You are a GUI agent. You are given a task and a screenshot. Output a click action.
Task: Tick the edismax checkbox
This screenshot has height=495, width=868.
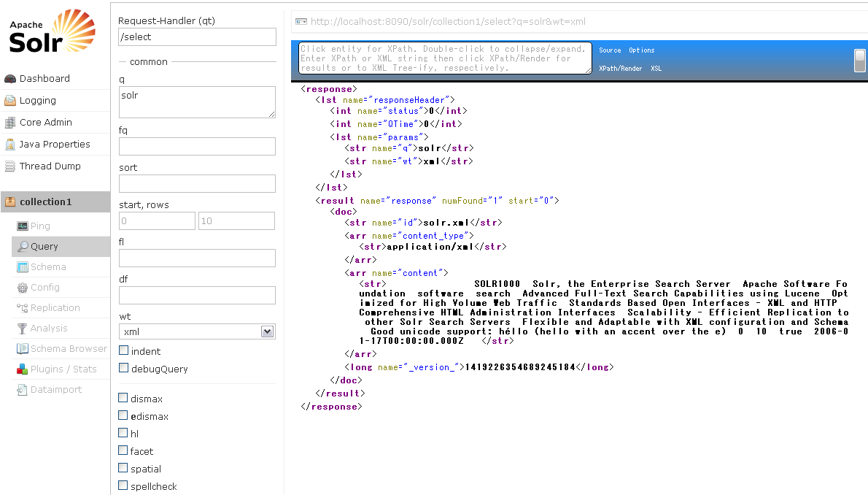point(123,415)
